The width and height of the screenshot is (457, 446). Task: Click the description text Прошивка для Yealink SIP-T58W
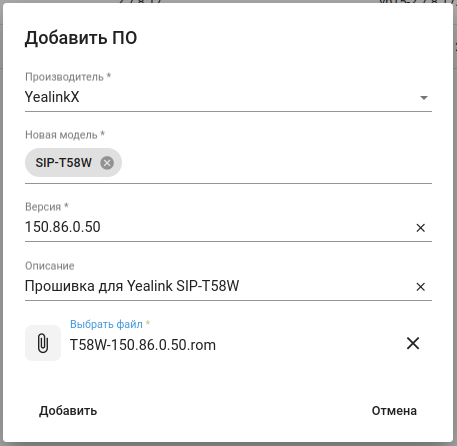tap(132, 286)
